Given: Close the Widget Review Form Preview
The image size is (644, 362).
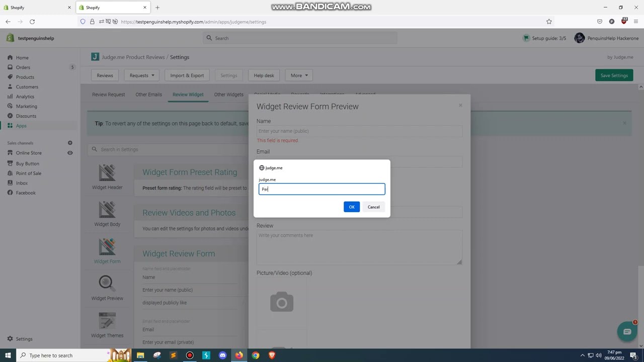Looking at the screenshot, I should point(460,105).
